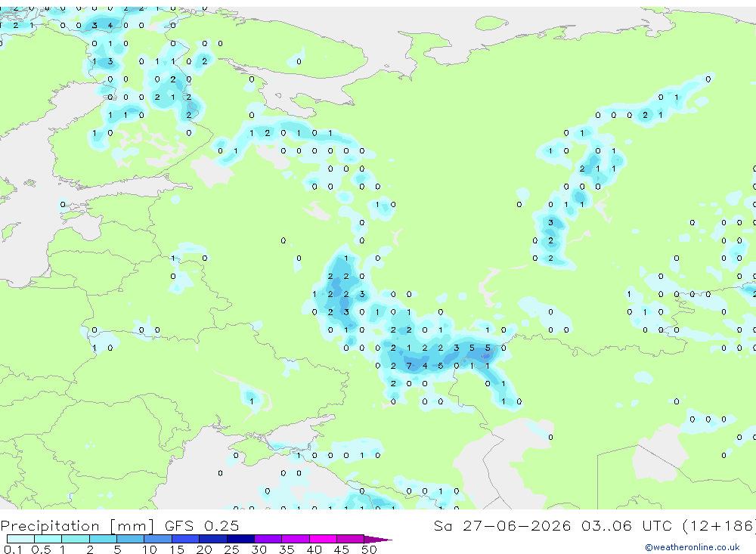Screen dimensions: 756x554
Task: Click the 'Sa 27-06-2026' date text
Action: tap(503, 525)
